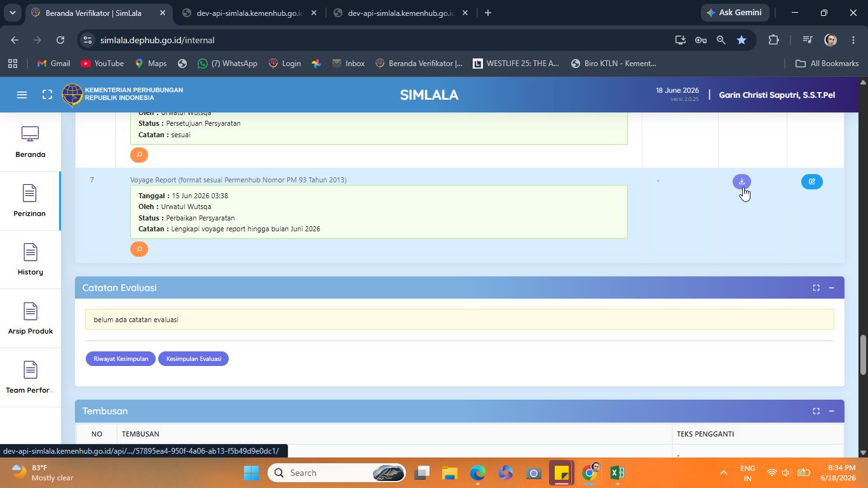
Task: Collapse the Tembusan panel
Action: coord(831,411)
